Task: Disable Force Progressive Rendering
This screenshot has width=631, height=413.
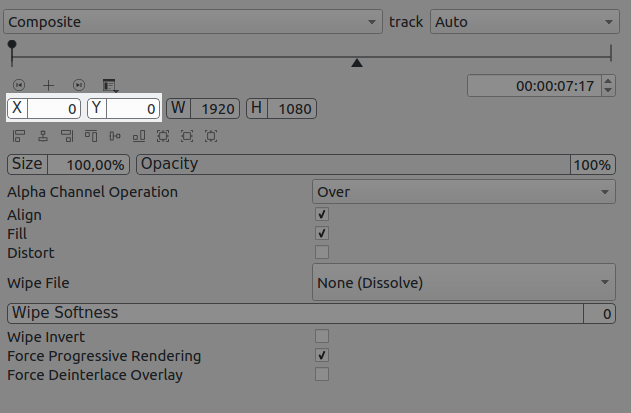Action: tap(322, 356)
